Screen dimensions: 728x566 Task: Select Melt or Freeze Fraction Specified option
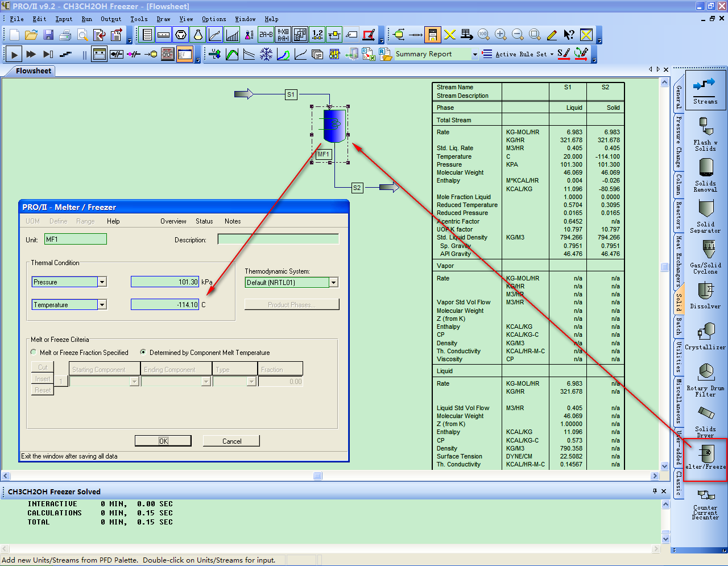tap(34, 353)
